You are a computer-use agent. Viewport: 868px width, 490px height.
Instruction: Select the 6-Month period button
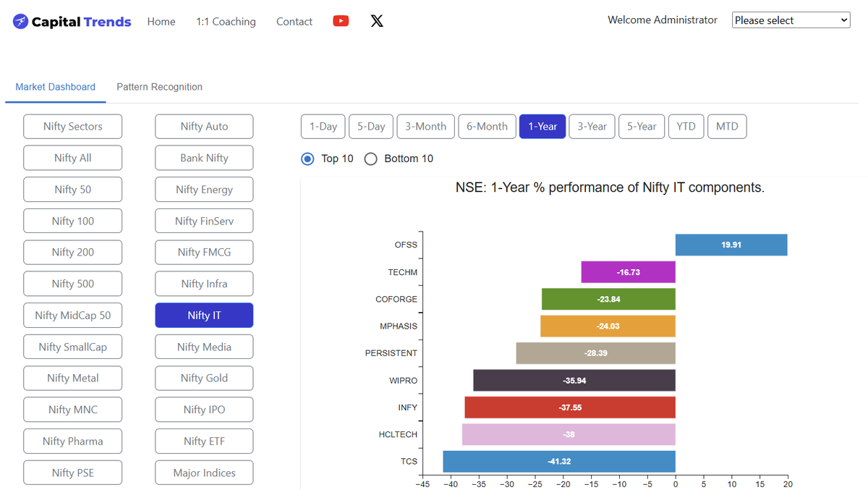487,127
